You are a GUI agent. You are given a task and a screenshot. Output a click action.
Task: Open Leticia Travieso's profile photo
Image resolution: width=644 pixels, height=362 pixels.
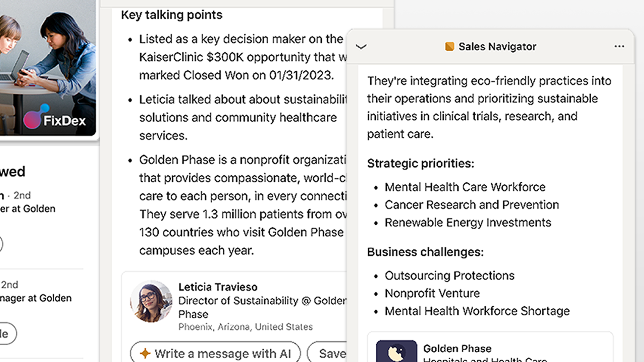point(151,302)
